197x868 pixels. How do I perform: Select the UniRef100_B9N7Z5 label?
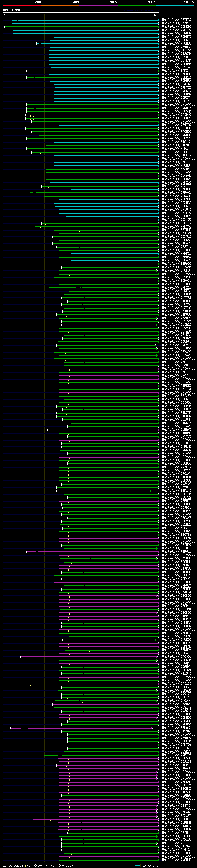click(x=177, y=88)
